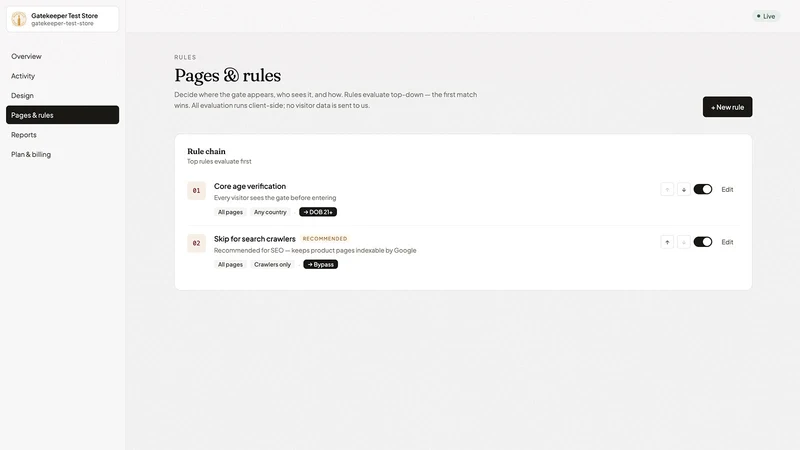The width and height of the screenshot is (800, 450).
Task: Open the Gatekeeper Test Store switcher card
Action: click(x=62, y=19)
